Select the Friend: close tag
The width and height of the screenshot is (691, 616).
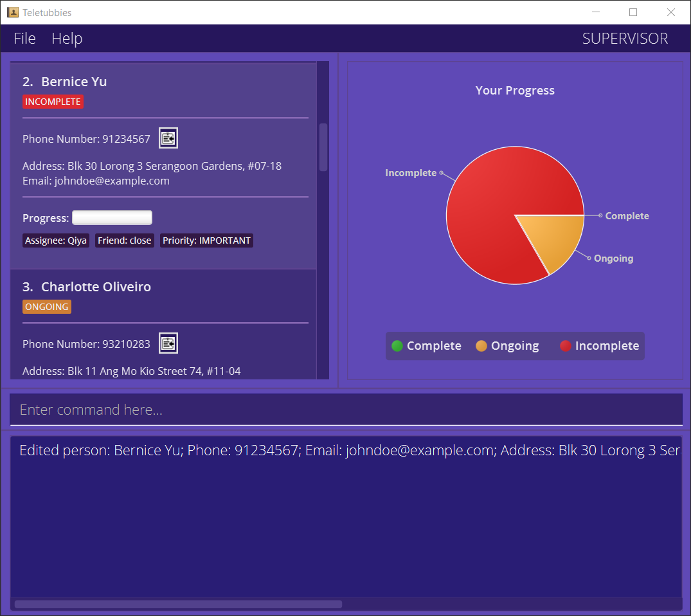[x=125, y=240]
